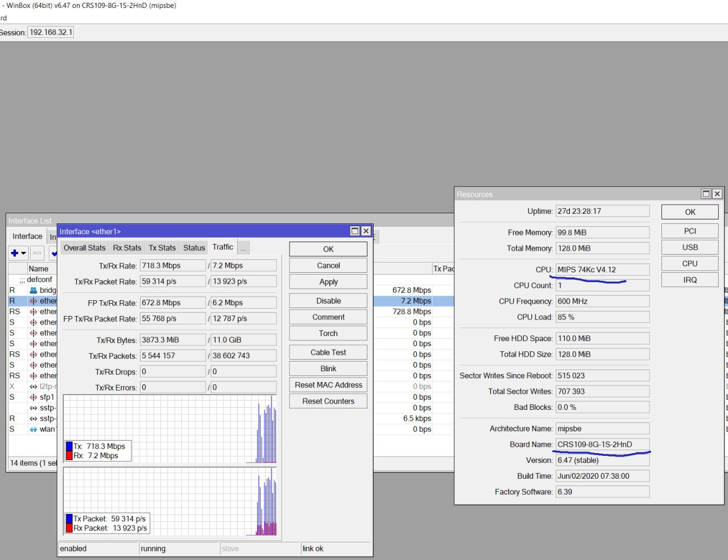Click the 14 items status text
This screenshot has width=728, height=560.
click(x=33, y=463)
